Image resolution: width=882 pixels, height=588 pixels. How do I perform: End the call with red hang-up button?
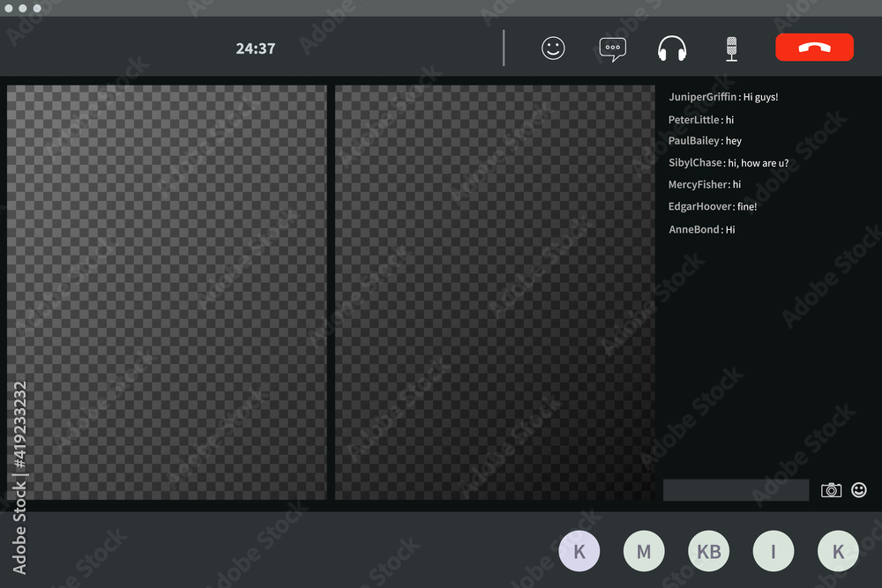tap(814, 48)
